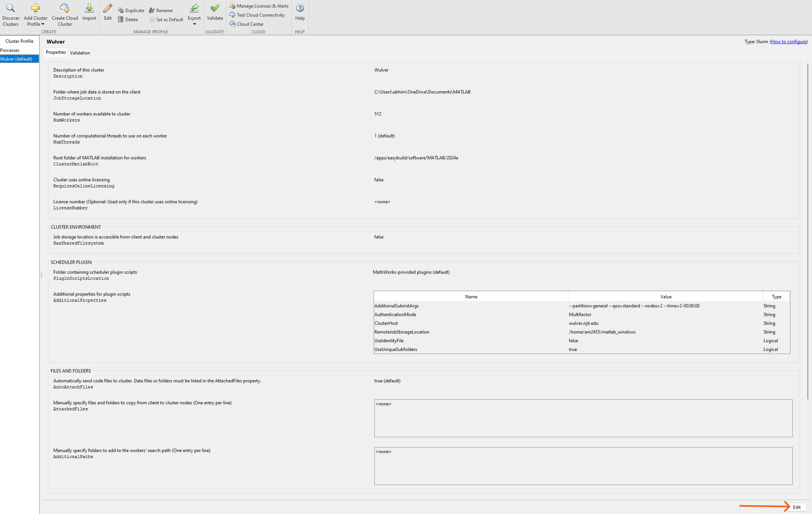Click the Multifactor authentication value
The width and height of the screenshot is (812, 514).
point(580,314)
